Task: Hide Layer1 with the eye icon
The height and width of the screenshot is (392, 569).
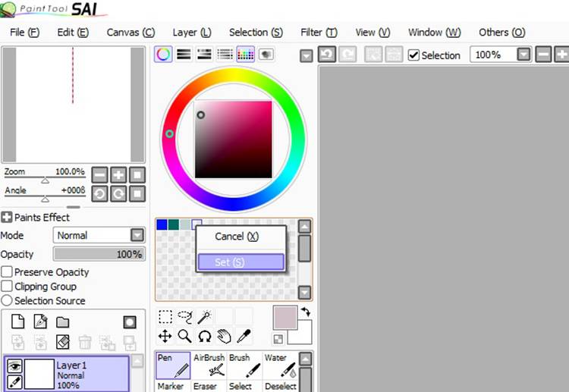Action: [x=14, y=365]
